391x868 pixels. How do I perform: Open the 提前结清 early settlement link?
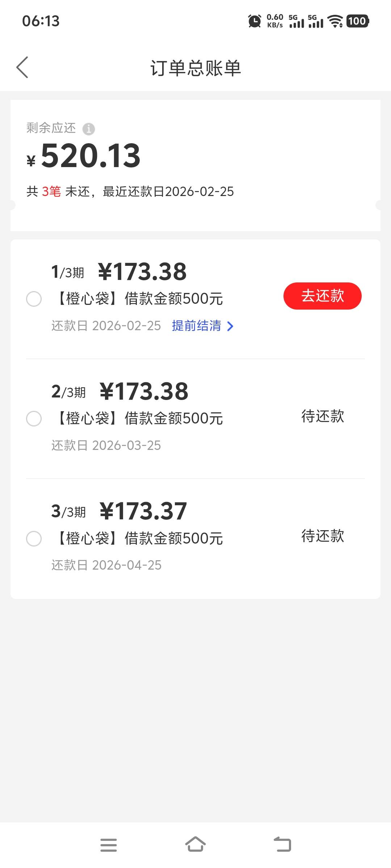point(197,326)
